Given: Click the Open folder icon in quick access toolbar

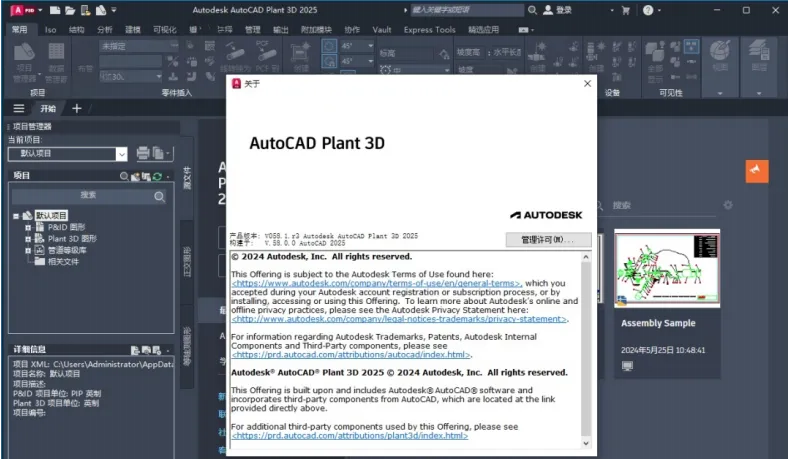Looking at the screenshot, I should pyautogui.click(x=70, y=10).
